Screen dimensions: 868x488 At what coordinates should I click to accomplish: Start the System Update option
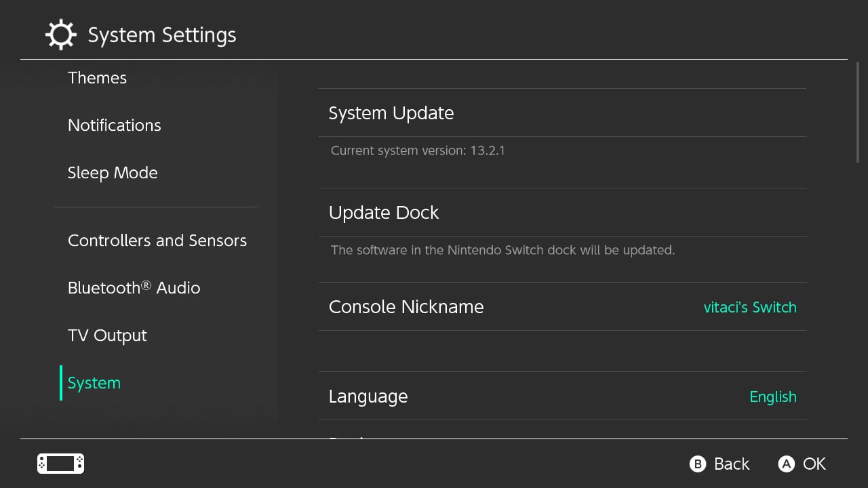pos(391,113)
